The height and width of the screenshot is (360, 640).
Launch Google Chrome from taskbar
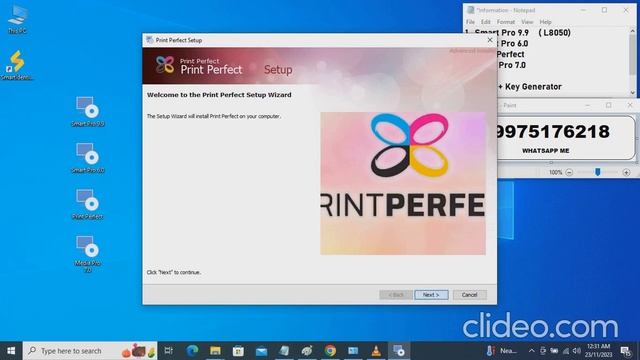point(330,351)
